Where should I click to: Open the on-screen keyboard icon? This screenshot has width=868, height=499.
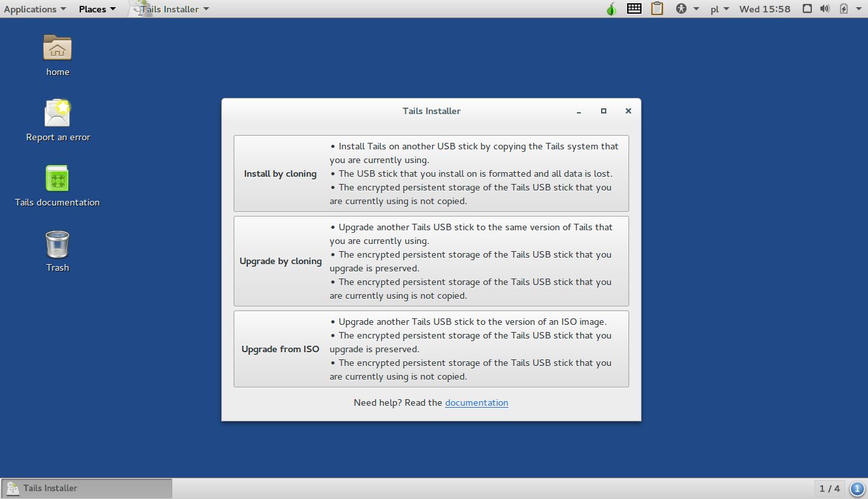(x=634, y=9)
